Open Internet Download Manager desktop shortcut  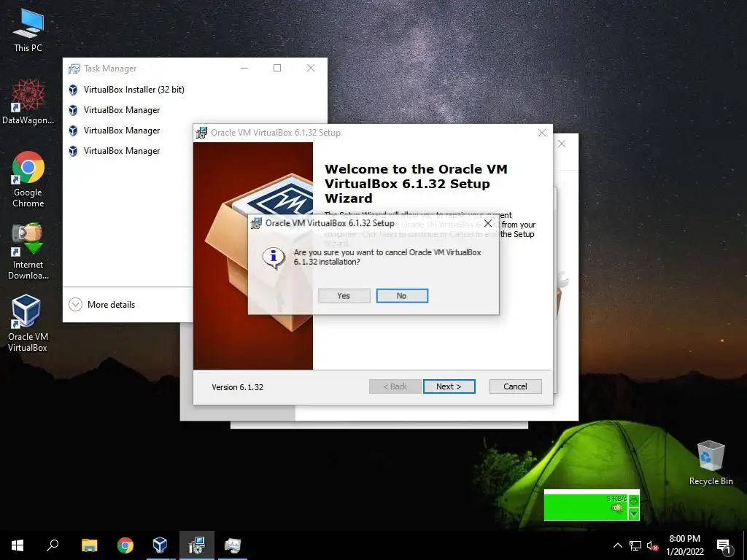28,252
